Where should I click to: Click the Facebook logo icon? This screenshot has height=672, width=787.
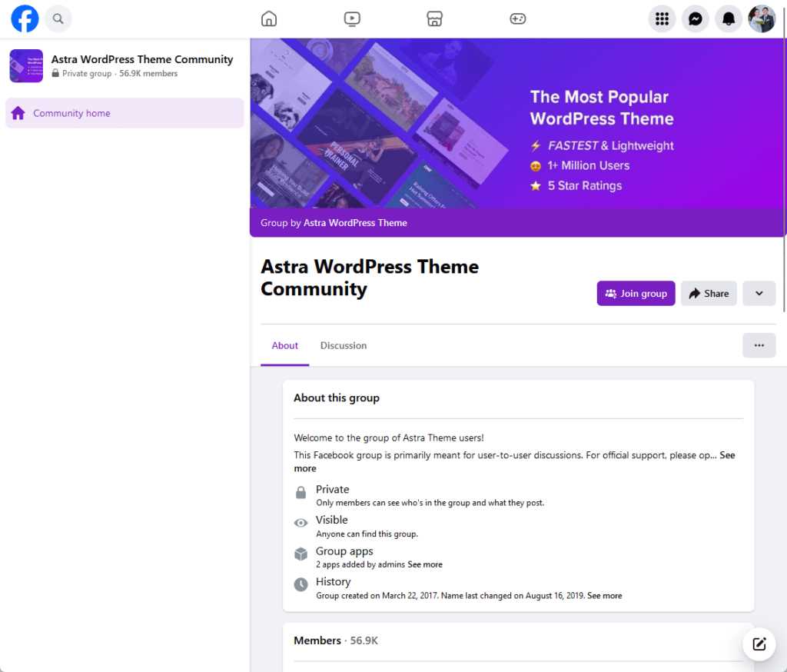pos(25,18)
